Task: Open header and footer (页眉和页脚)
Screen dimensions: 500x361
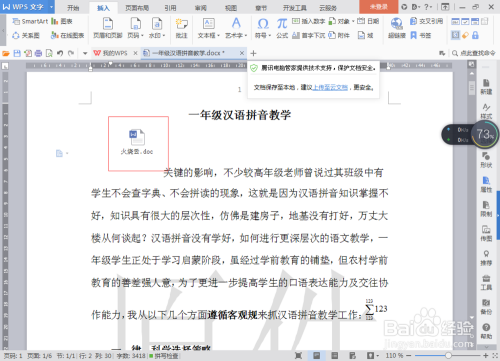Action: pyautogui.click(x=108, y=28)
